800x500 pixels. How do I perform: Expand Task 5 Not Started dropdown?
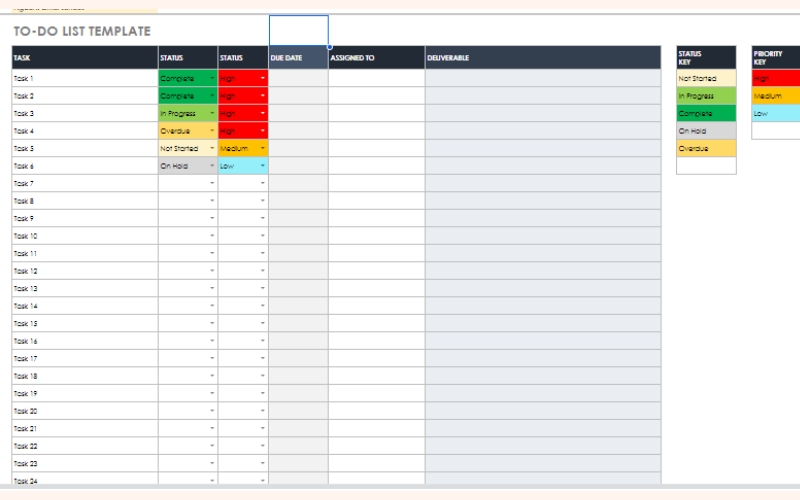(212, 148)
